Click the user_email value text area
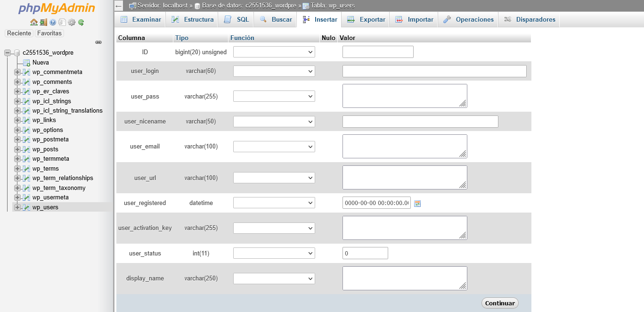The height and width of the screenshot is (312, 644). tap(404, 146)
